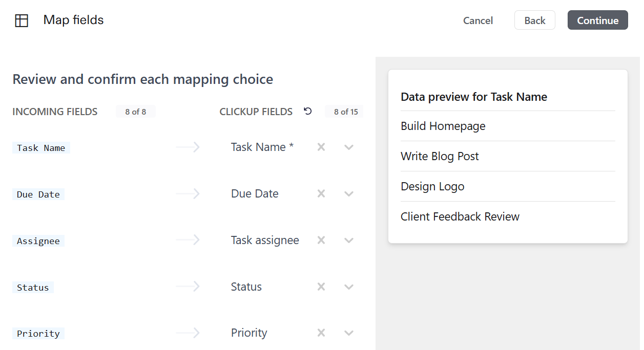The width and height of the screenshot is (644, 350).
Task: Select Build Homepage in the data preview
Action: coord(443,126)
